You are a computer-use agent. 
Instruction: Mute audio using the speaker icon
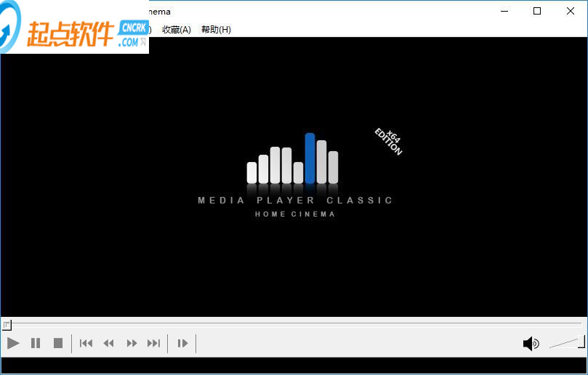point(531,344)
